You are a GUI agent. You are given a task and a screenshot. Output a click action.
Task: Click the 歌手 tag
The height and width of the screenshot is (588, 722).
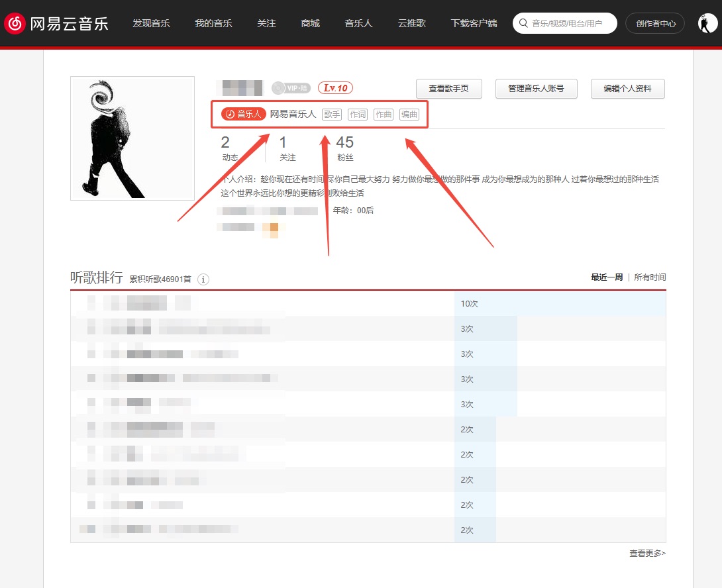click(x=332, y=114)
